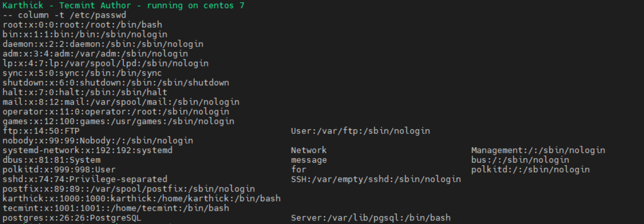Click the karthick home directory entry
Screen dimensions: 644x224
[142, 198]
